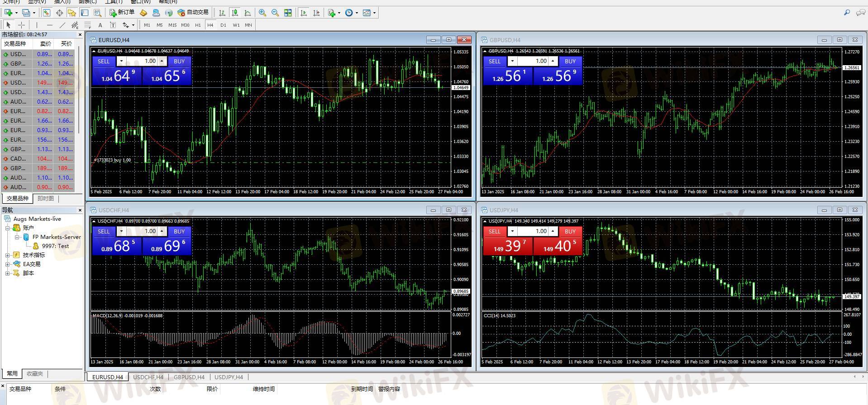The width and height of the screenshot is (868, 405).
Task: Open EURUSD volume dropdown arrow
Action: [121, 61]
